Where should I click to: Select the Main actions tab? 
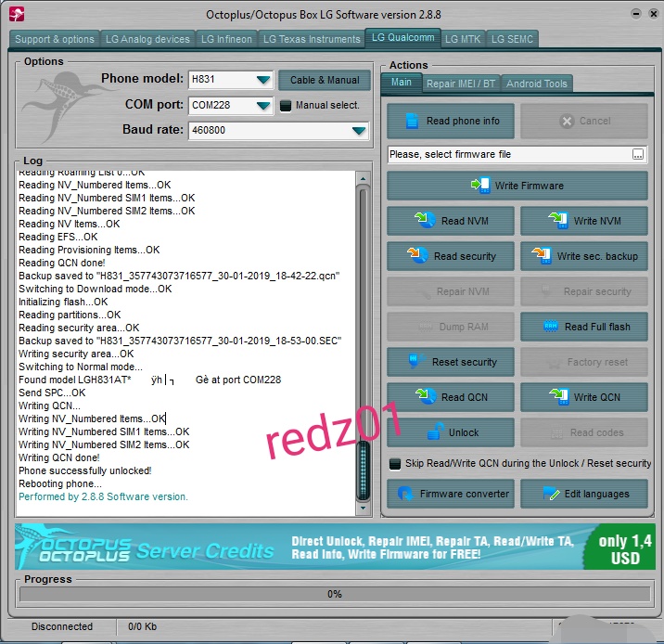tap(401, 83)
